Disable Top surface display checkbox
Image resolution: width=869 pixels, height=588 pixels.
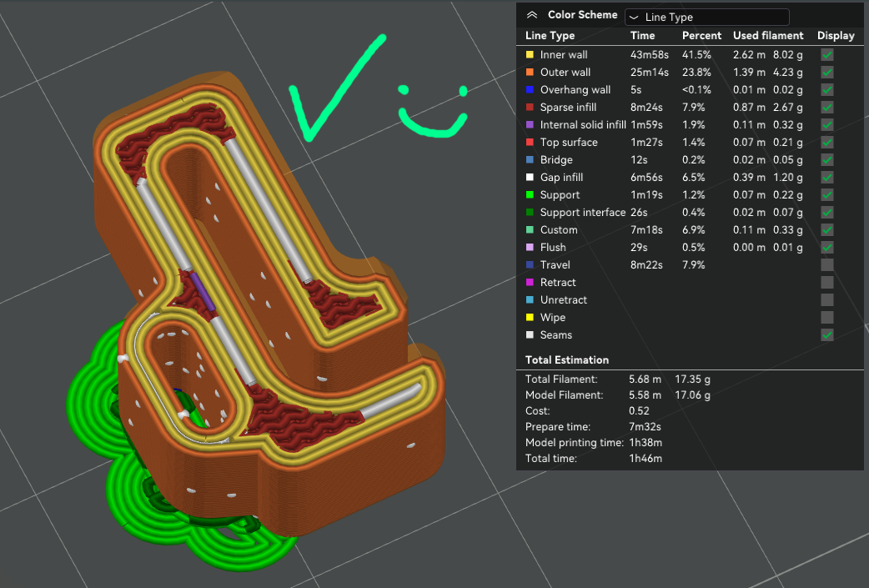pyautogui.click(x=826, y=143)
